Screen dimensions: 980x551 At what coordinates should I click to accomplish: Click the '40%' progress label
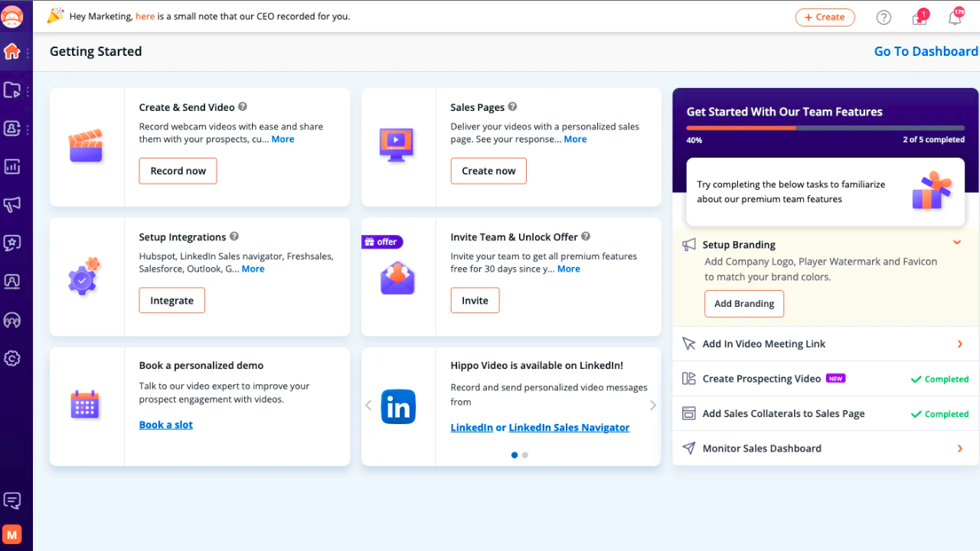pos(694,141)
